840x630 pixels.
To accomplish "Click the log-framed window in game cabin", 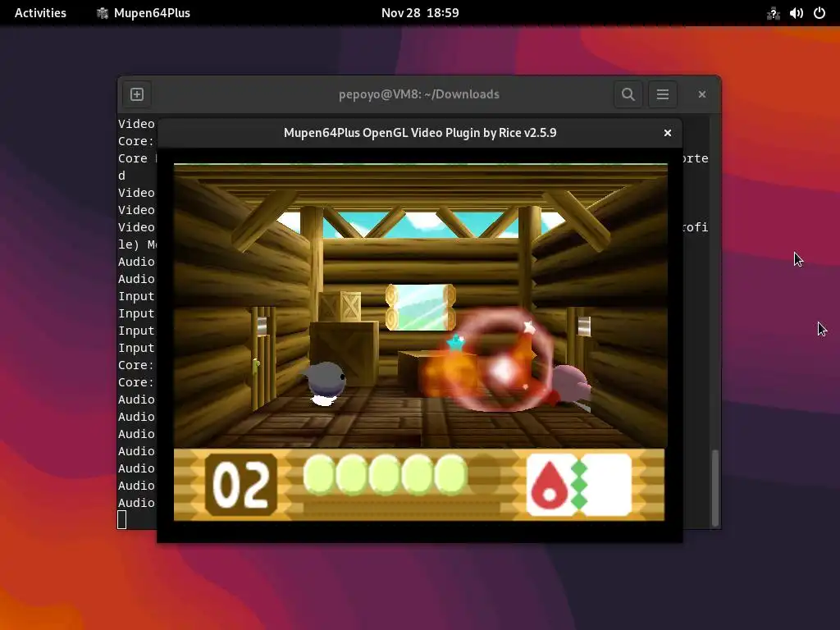I will tap(421, 307).
